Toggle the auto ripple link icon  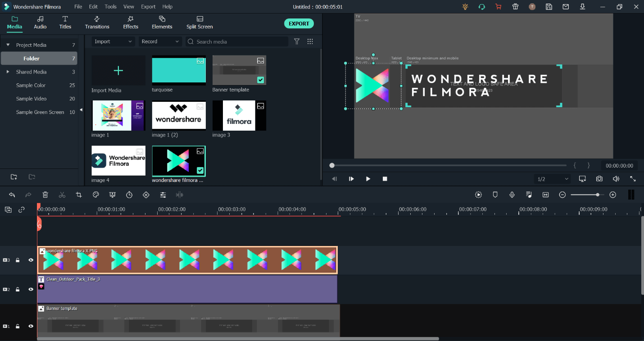point(21,209)
